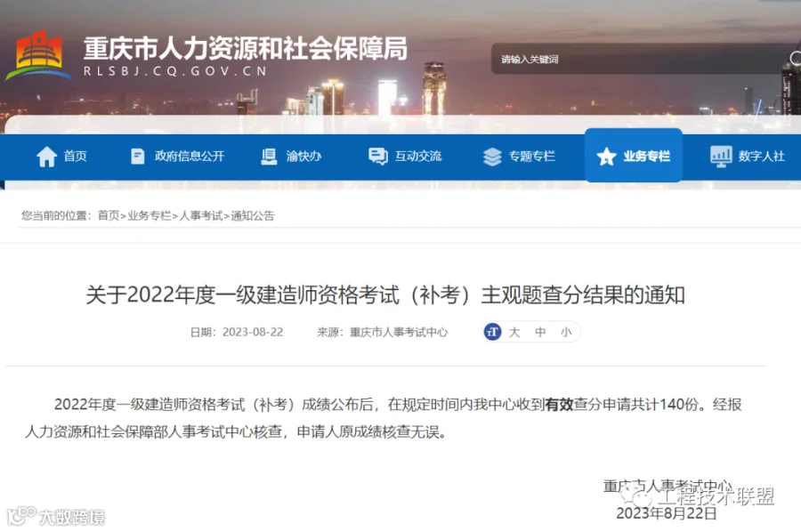Click the 数字人社 monitor chart icon
Image resolution: width=801 pixels, height=532 pixels.
pyautogui.click(x=721, y=157)
